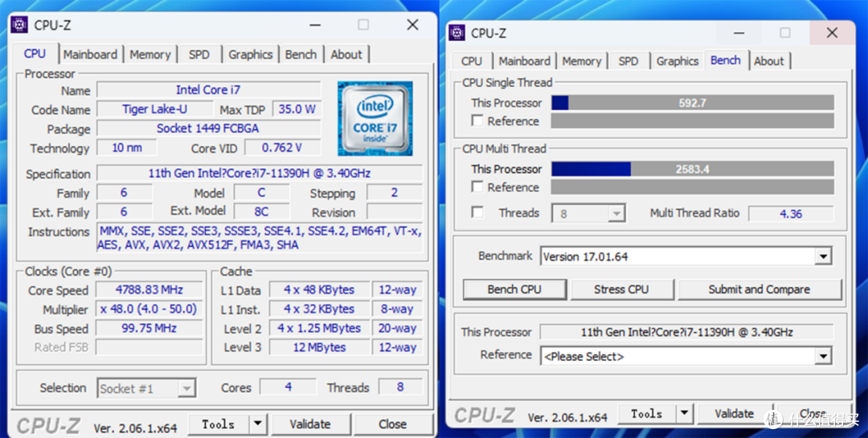The width and height of the screenshot is (868, 438).
Task: Click the Stress CPU button
Action: (x=621, y=289)
